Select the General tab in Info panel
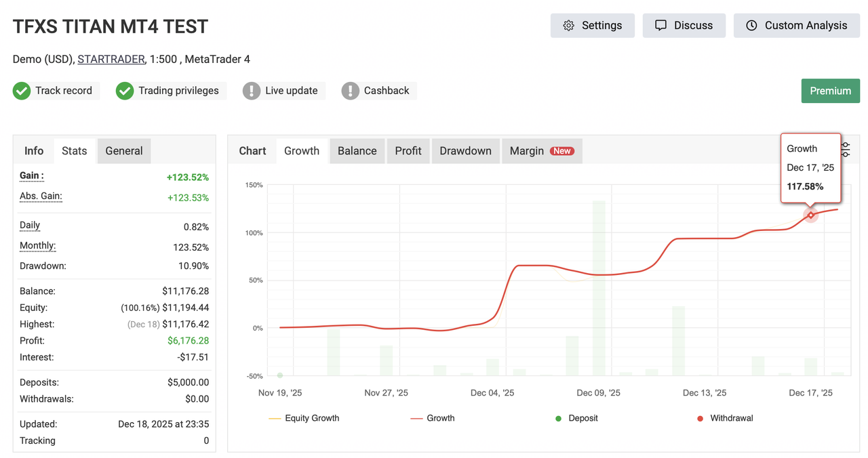Viewport: 868px width, 458px height. (124, 151)
